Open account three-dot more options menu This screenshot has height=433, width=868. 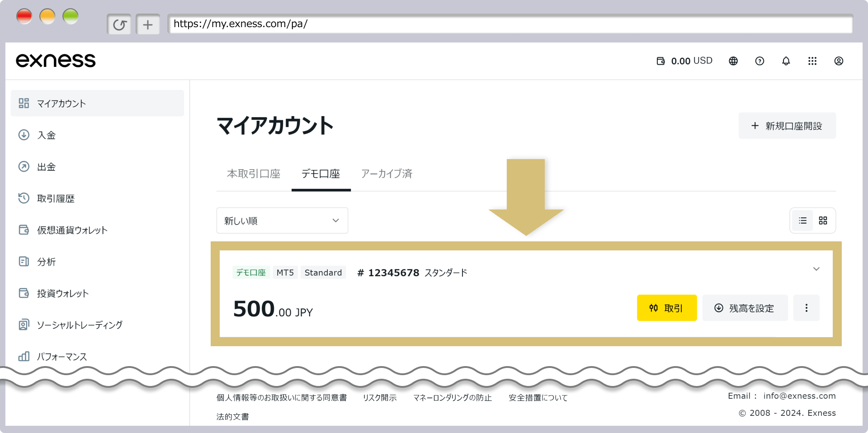click(x=806, y=308)
